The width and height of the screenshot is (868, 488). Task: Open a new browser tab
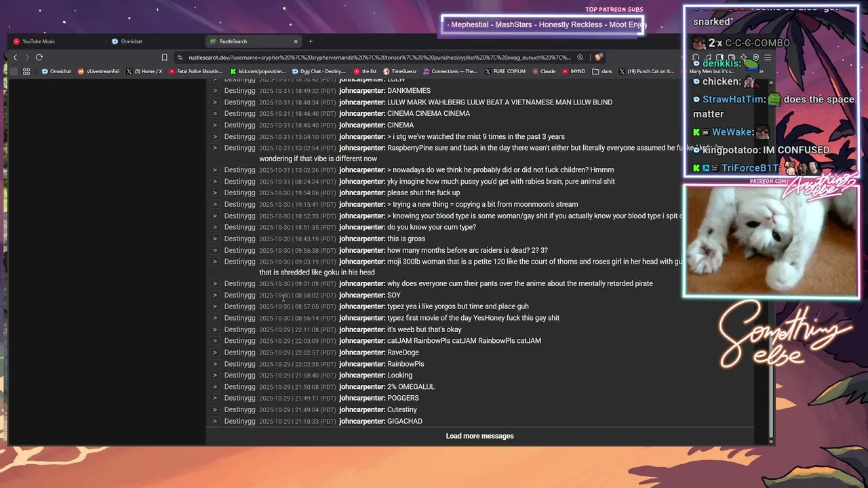[311, 41]
